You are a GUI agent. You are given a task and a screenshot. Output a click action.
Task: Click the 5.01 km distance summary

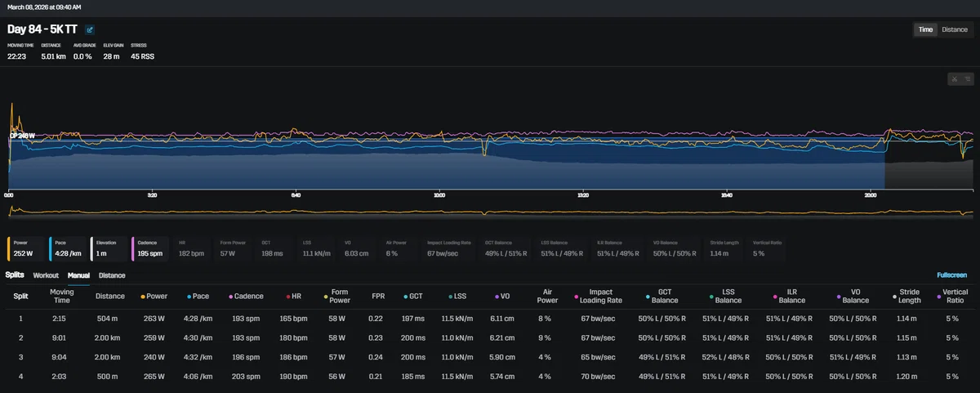click(x=53, y=56)
